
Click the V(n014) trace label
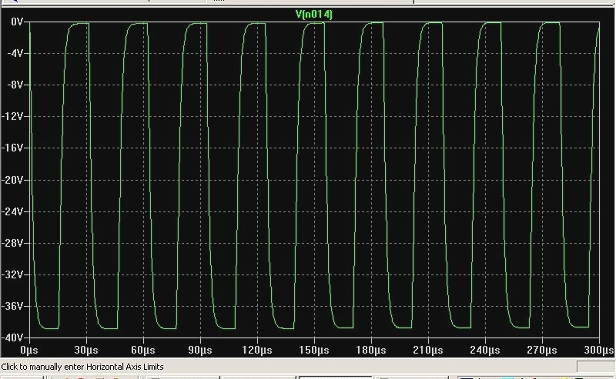pyautogui.click(x=314, y=15)
